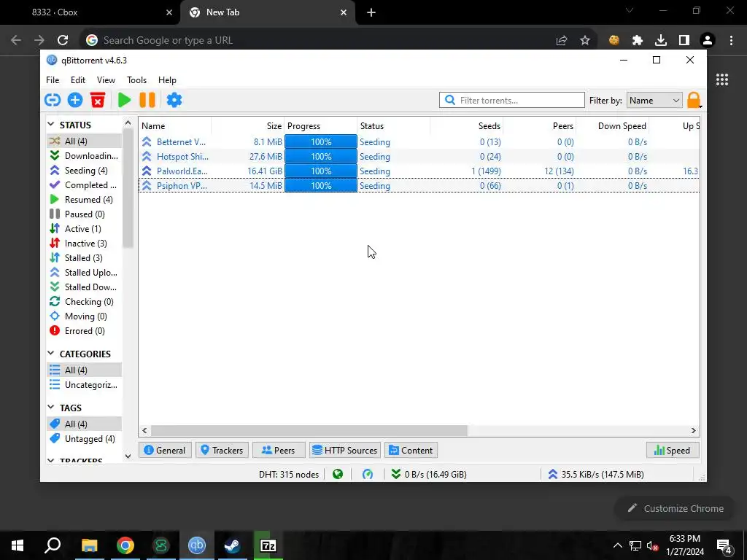Open the Tools menu

pos(136,80)
